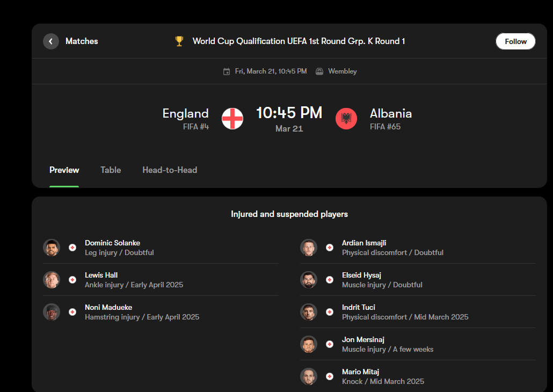553x392 pixels.
Task: Open the Head-to-Head tab
Action: [x=170, y=170]
